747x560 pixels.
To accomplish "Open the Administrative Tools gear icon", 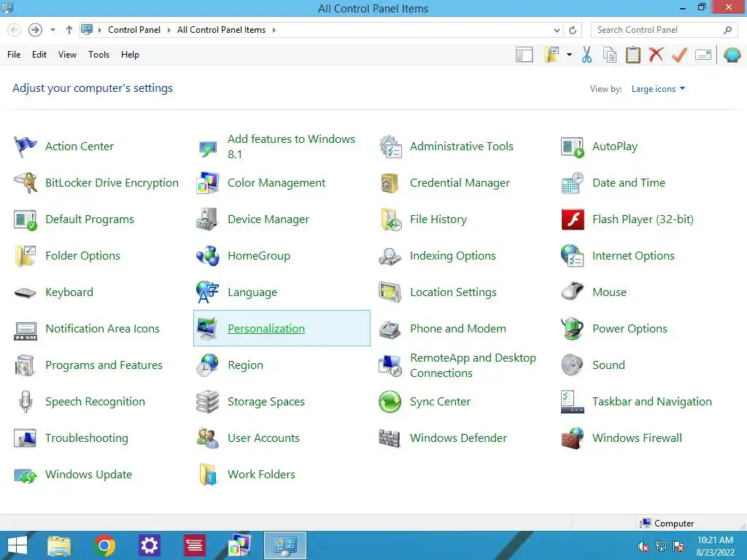I will pyautogui.click(x=390, y=146).
